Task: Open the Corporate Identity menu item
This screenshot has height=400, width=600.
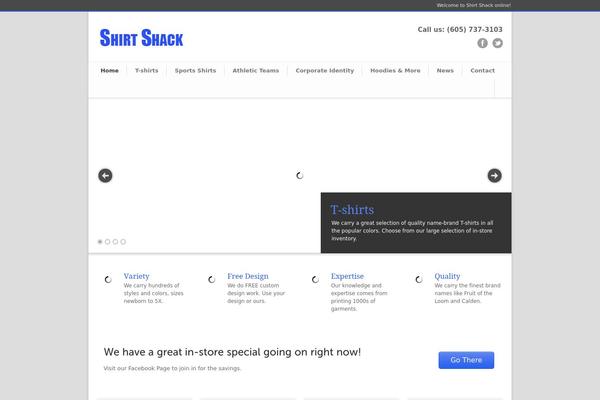Action: 325,70
